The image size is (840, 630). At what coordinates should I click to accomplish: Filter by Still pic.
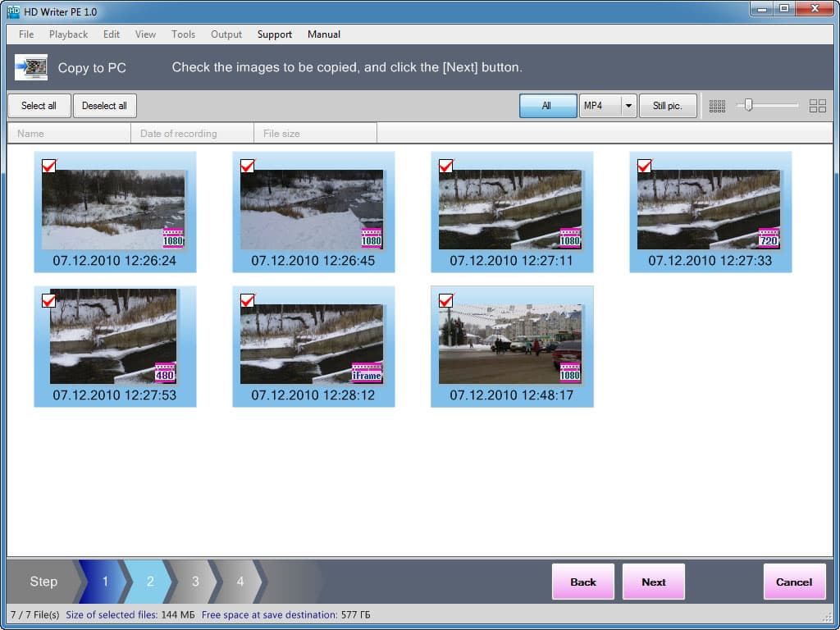click(668, 106)
